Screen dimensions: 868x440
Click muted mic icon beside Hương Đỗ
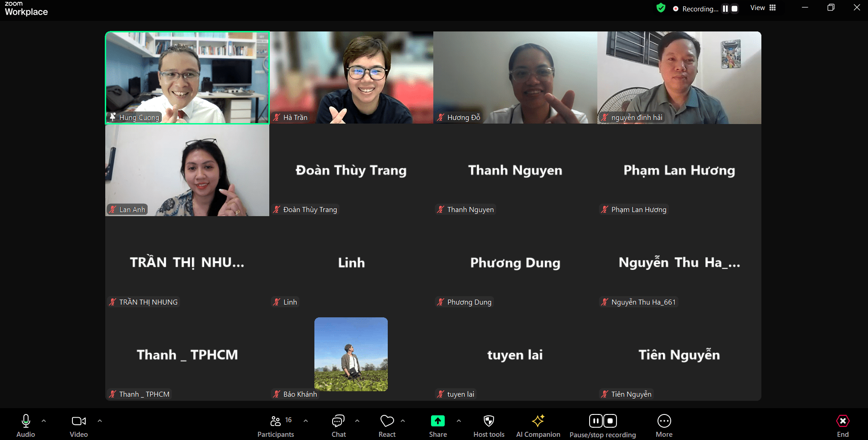pos(441,117)
